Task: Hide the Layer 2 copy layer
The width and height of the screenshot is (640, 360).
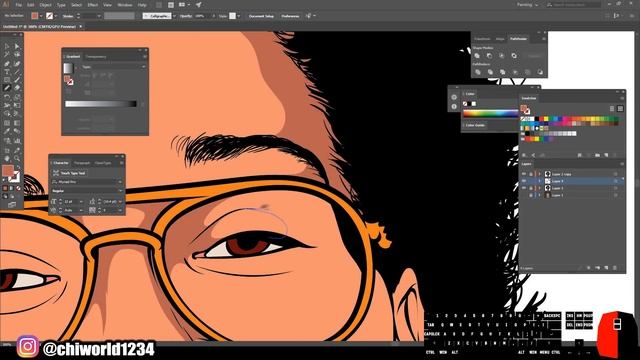Action: (x=524, y=174)
